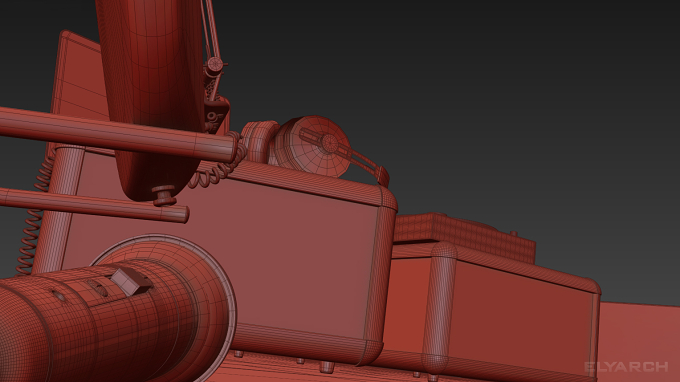Select the mushroom-shaped knob under the oval body
This screenshot has height=382, width=680.
click(164, 195)
